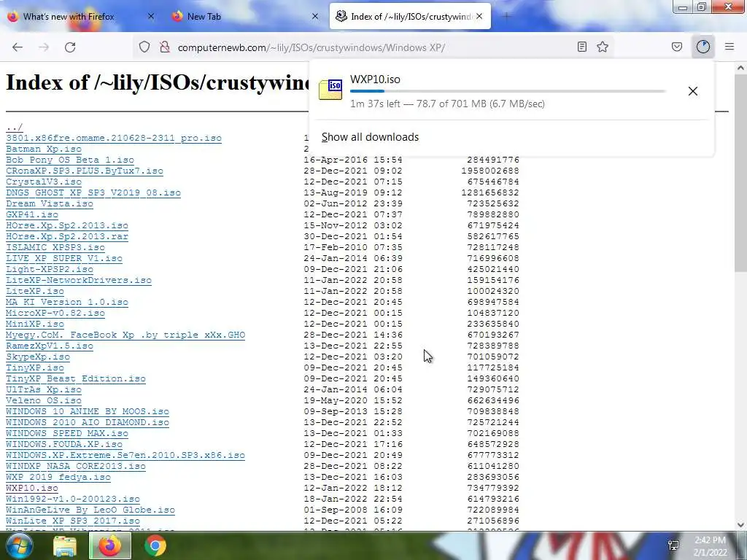The image size is (747, 560).
Task: Open LIVE_XP_SUPER_V1.iso link
Action: (64, 259)
